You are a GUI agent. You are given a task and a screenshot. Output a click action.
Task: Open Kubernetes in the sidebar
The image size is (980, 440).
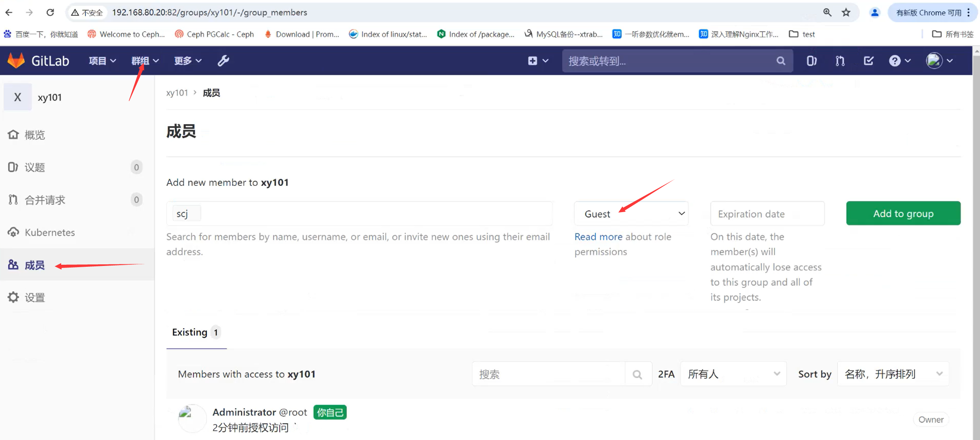pyautogui.click(x=49, y=232)
